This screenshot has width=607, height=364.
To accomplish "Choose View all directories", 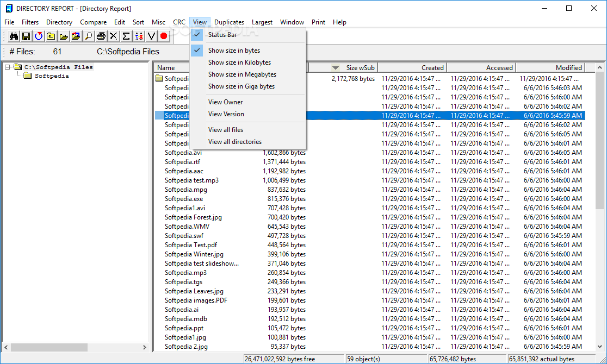I will click(248, 142).
